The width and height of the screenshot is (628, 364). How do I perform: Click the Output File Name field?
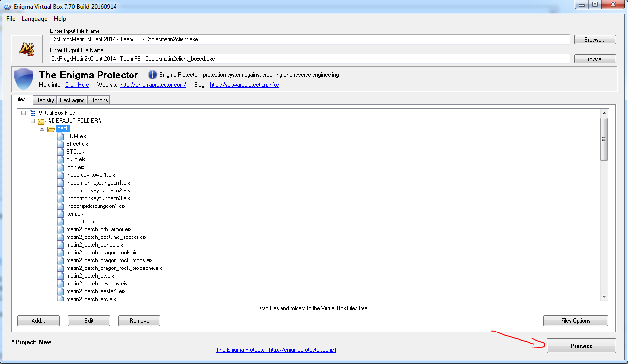pos(310,59)
